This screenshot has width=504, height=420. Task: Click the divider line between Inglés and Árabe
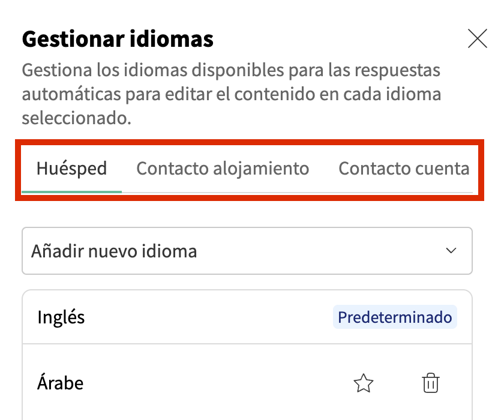(x=247, y=344)
